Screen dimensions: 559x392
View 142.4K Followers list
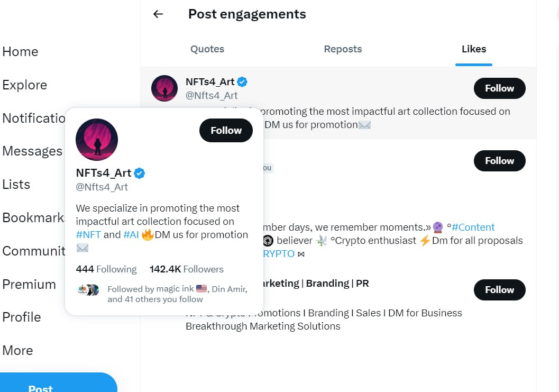tap(187, 269)
